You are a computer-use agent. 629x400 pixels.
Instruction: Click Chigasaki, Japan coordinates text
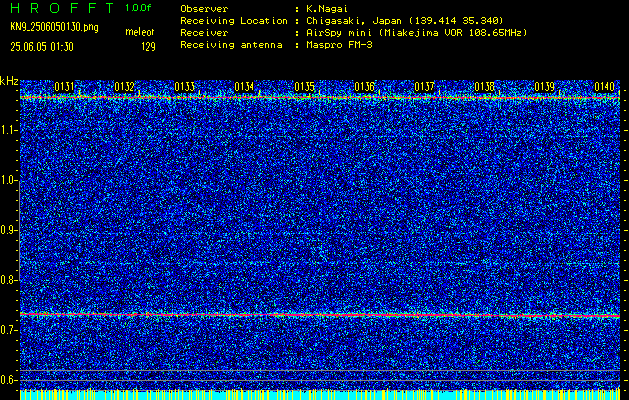pyautogui.click(x=405, y=21)
